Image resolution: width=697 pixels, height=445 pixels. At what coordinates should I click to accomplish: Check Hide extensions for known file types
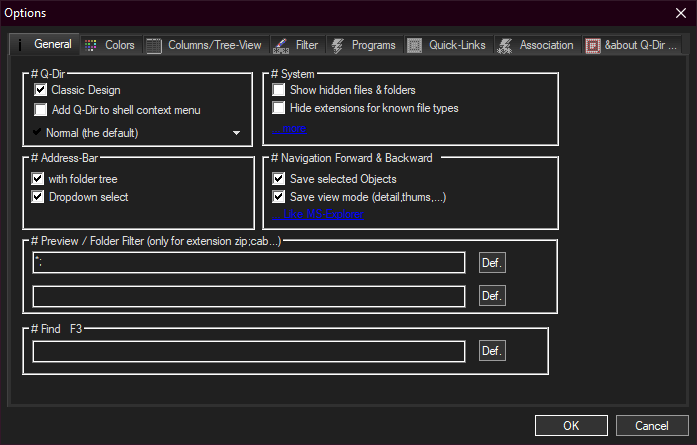279,108
